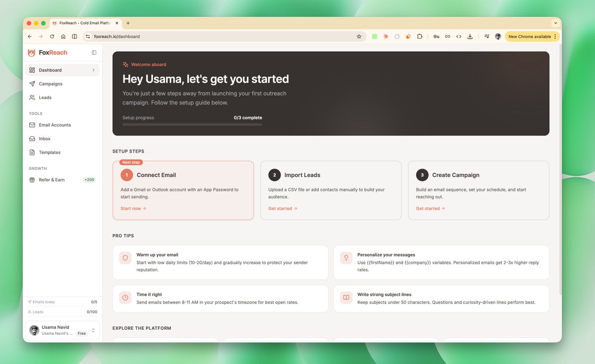Click the password key icon in toolbar

(436, 37)
